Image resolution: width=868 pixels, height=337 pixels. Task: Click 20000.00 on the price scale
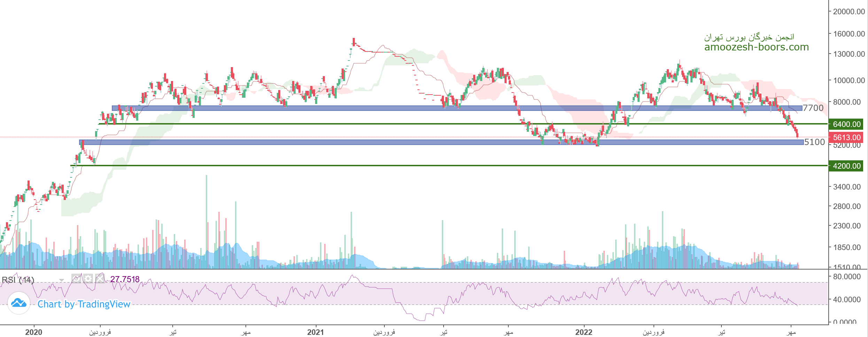click(x=849, y=11)
